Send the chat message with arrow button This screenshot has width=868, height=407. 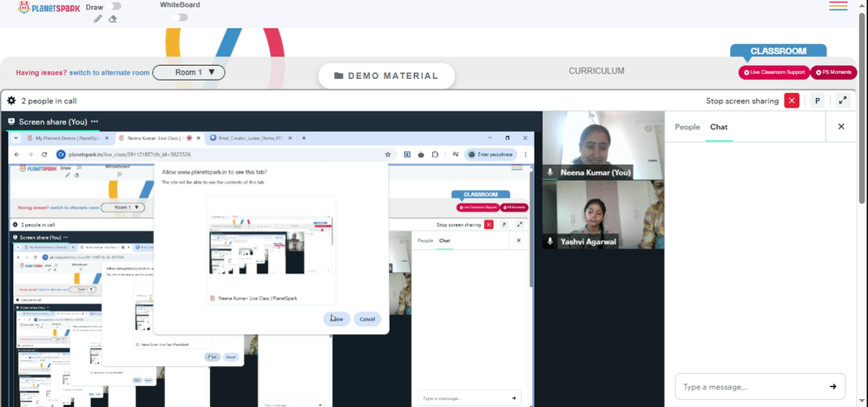[832, 386]
